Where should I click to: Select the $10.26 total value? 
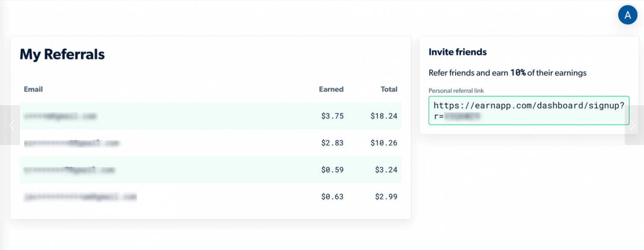(x=384, y=143)
